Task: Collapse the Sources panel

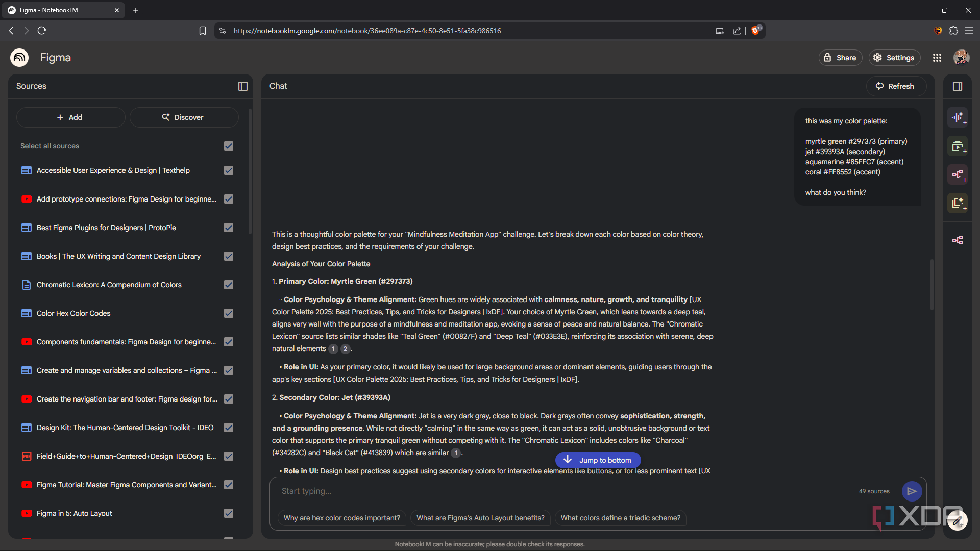Action: [x=243, y=86]
